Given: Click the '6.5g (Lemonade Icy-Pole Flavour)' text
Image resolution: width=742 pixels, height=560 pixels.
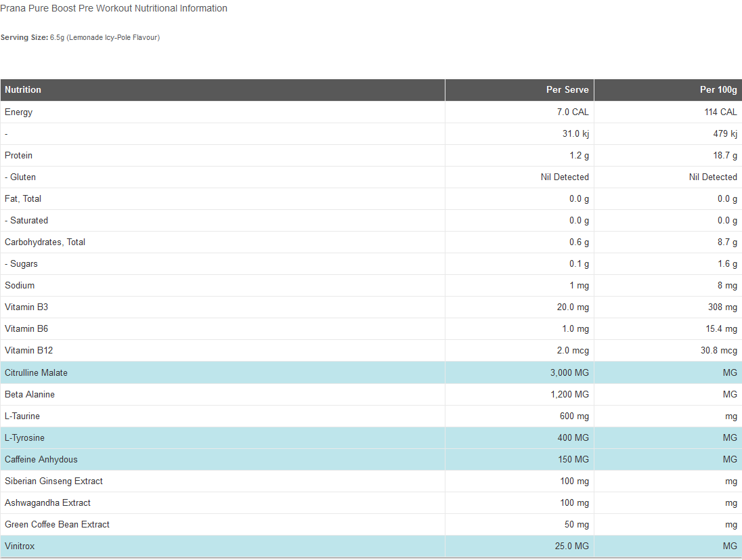Looking at the screenshot, I should (x=105, y=37).
